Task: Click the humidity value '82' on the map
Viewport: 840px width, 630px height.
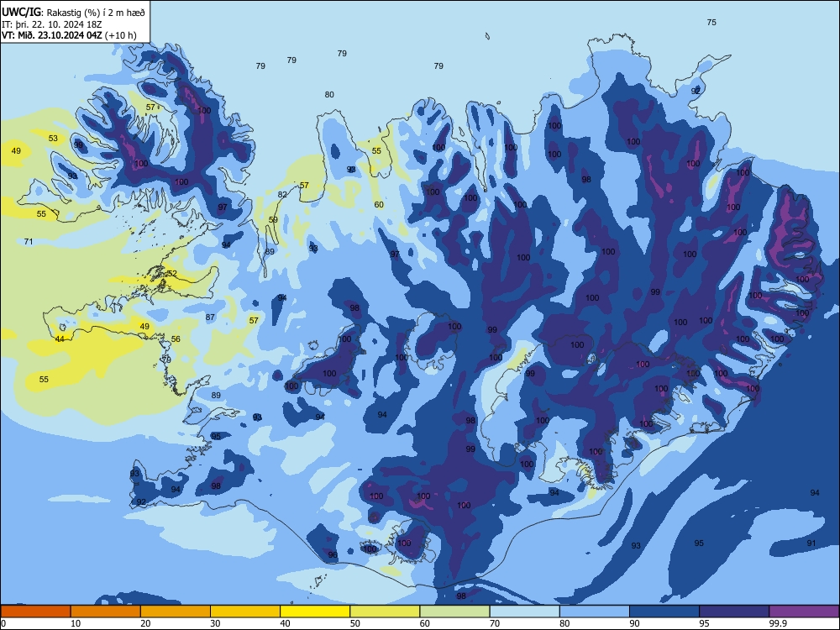Action: click(x=282, y=195)
